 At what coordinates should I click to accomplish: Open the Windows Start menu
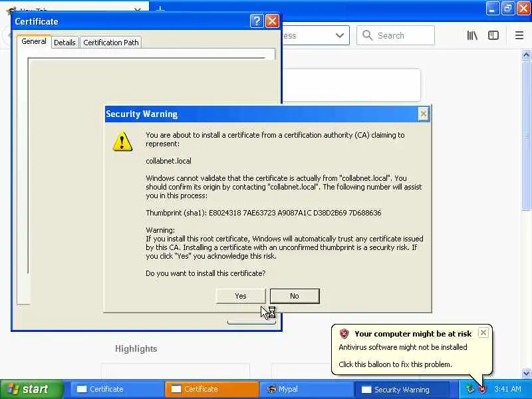click(x=31, y=389)
